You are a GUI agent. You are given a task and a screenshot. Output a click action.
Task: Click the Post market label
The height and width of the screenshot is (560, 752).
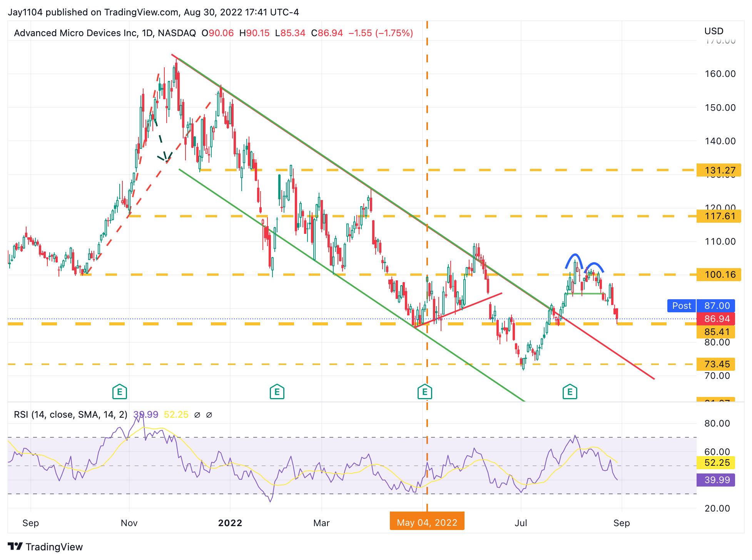pos(682,306)
